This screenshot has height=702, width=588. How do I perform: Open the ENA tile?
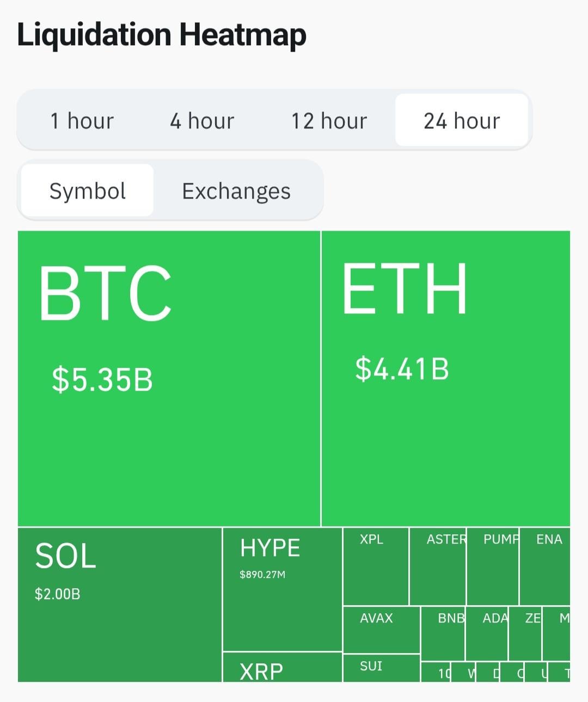point(545,566)
